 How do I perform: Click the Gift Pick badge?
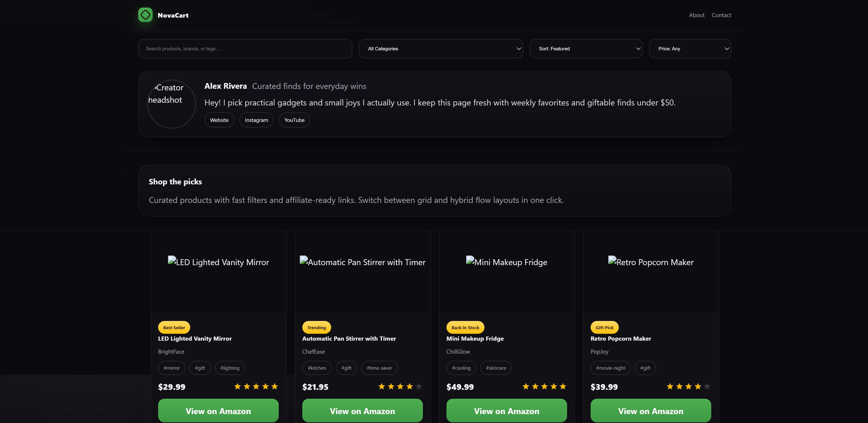(604, 327)
